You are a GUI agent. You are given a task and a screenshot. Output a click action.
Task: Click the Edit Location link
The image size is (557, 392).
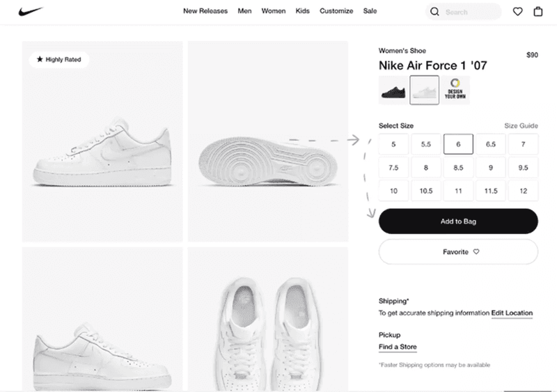pyautogui.click(x=512, y=313)
